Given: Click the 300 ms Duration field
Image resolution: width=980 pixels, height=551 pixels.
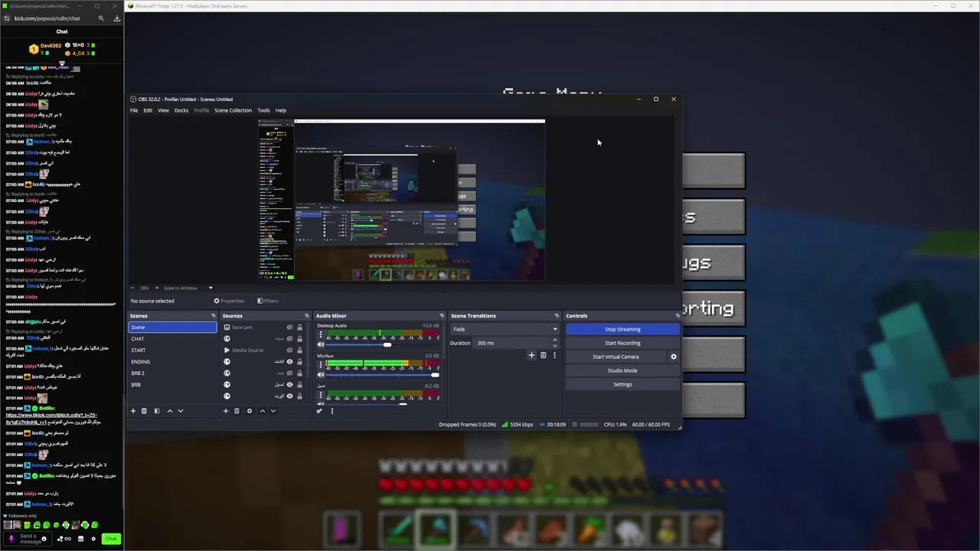Looking at the screenshot, I should (511, 343).
